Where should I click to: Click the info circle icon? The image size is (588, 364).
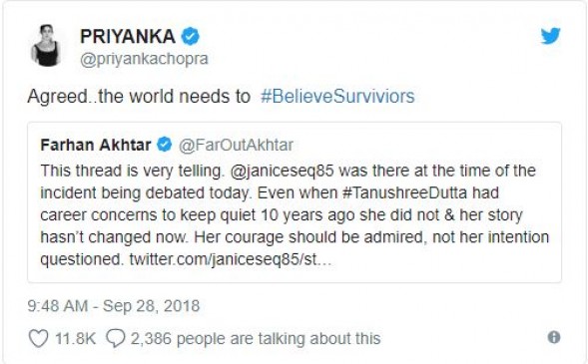click(554, 337)
